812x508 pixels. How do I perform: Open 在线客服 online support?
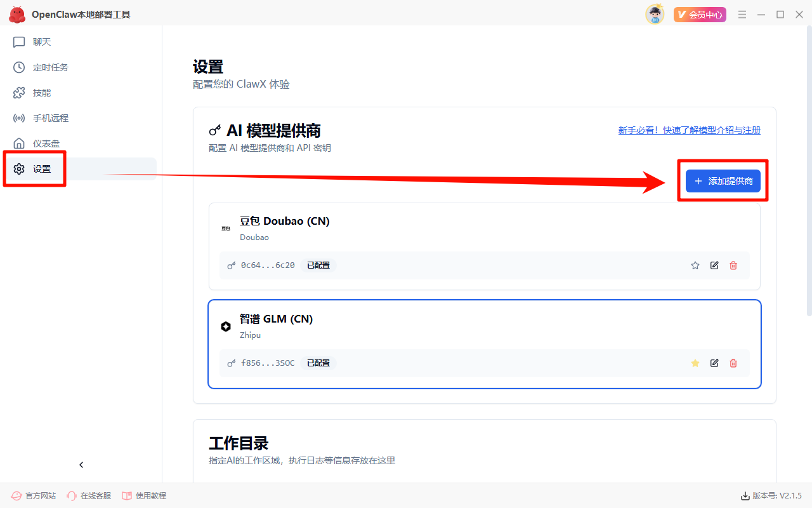(x=89, y=496)
